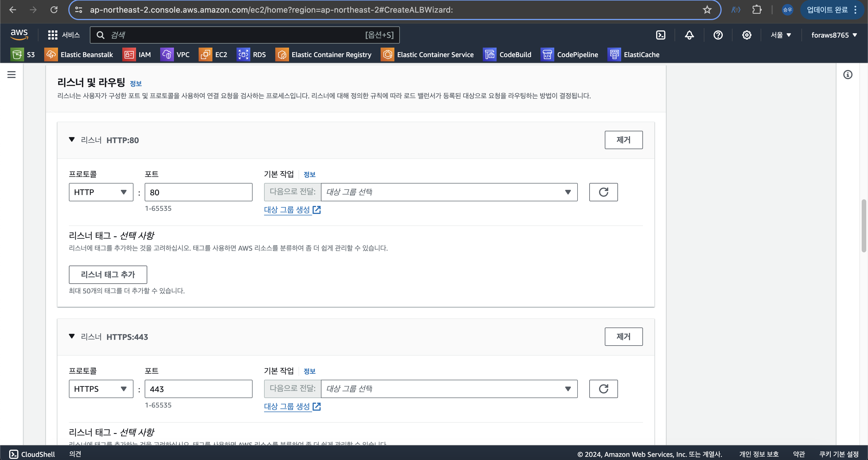Open the Seoul region selector menu
Image resolution: width=868 pixels, height=460 pixels.
pos(780,35)
